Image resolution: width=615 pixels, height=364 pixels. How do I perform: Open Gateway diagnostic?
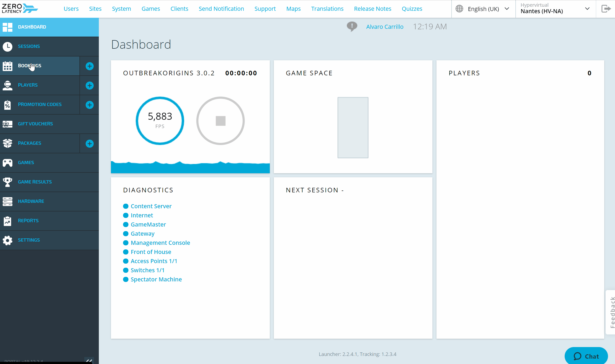pyautogui.click(x=143, y=234)
